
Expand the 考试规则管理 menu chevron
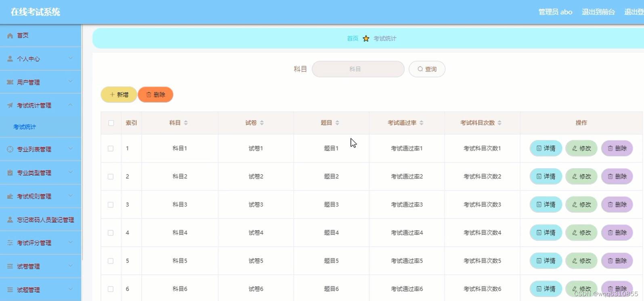(x=71, y=196)
